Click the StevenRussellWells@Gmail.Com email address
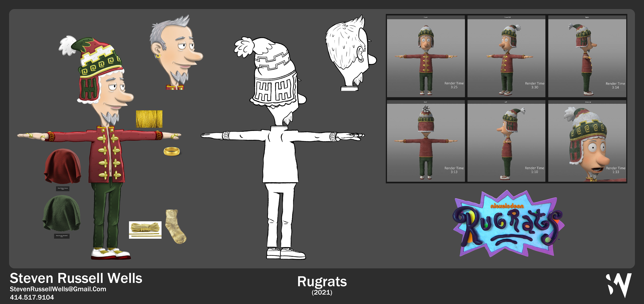 [58, 289]
